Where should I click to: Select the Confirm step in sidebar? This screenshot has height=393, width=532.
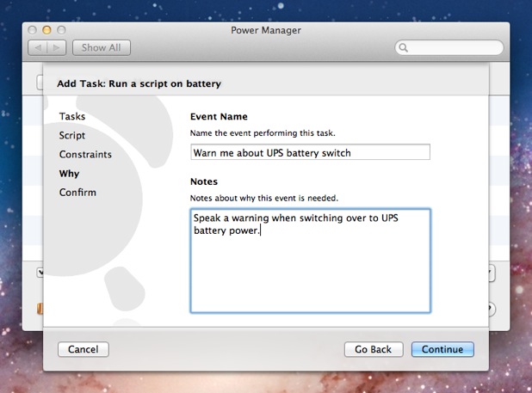coord(77,193)
